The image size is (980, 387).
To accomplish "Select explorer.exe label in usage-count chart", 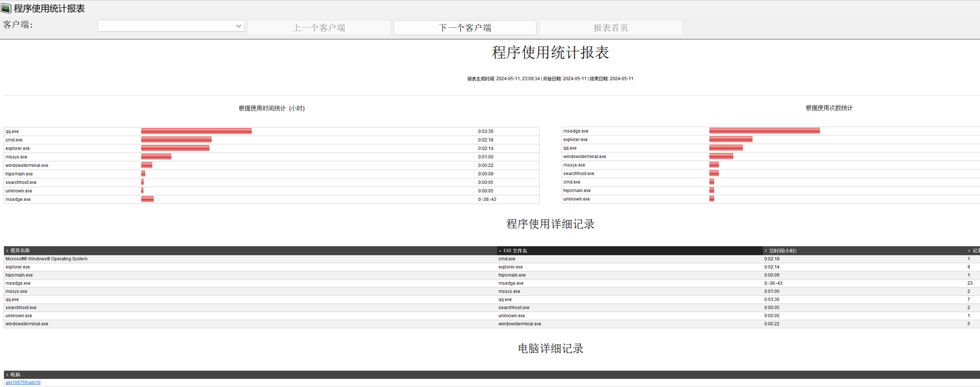I will point(576,140).
